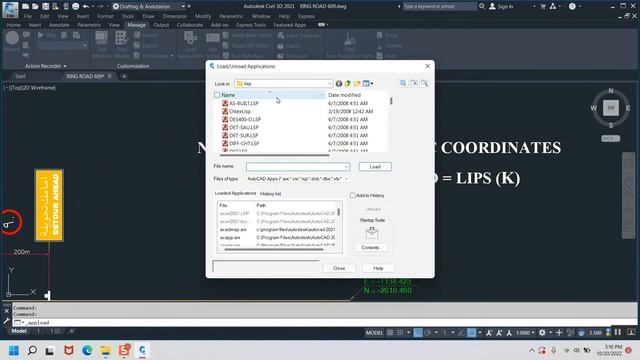The image size is (640, 360).
Task: Tick the select-all checkbox beside Name header
Action: 217,95
